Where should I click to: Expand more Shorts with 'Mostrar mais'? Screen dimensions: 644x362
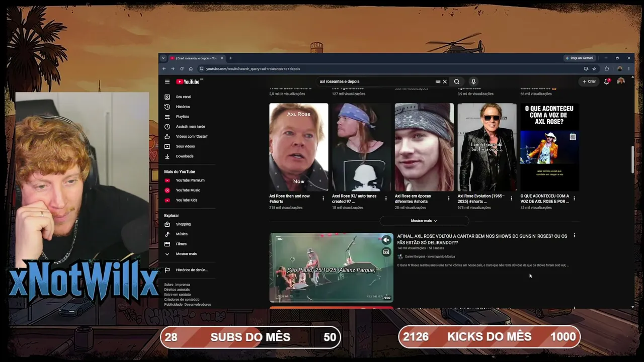tap(424, 221)
